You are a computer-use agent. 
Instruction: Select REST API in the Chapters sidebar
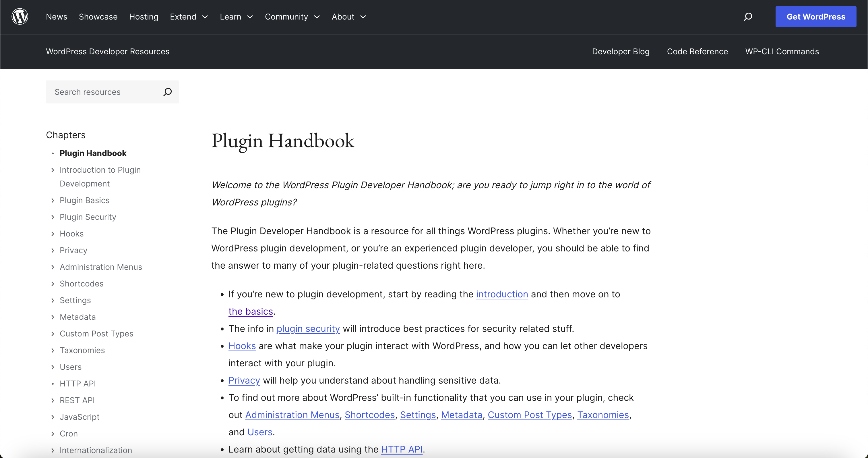coord(77,400)
